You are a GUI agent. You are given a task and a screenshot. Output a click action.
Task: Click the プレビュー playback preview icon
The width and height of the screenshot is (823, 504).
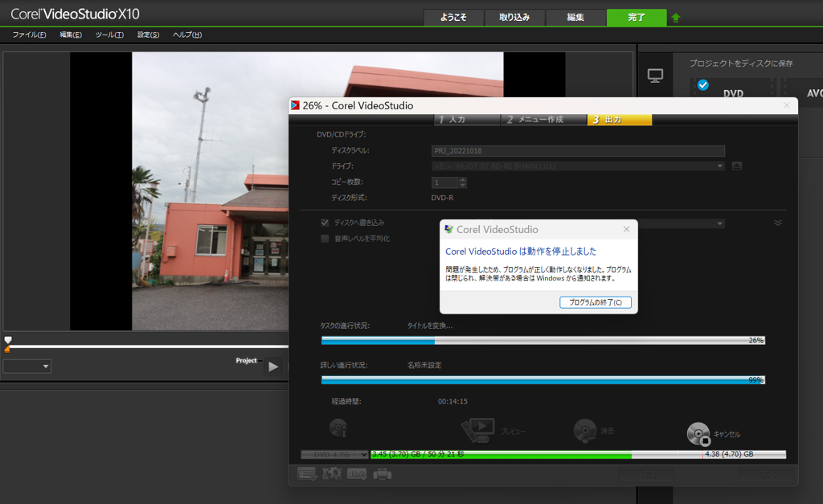(x=478, y=430)
